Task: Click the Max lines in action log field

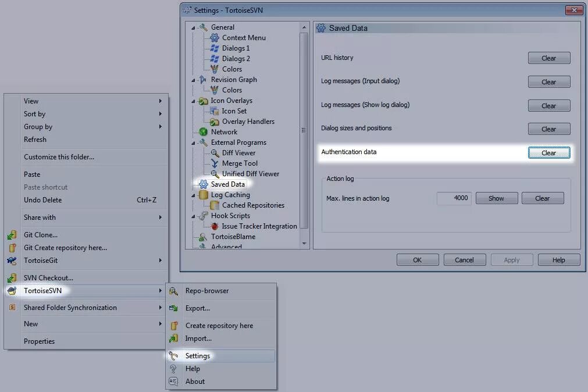Action: (454, 198)
